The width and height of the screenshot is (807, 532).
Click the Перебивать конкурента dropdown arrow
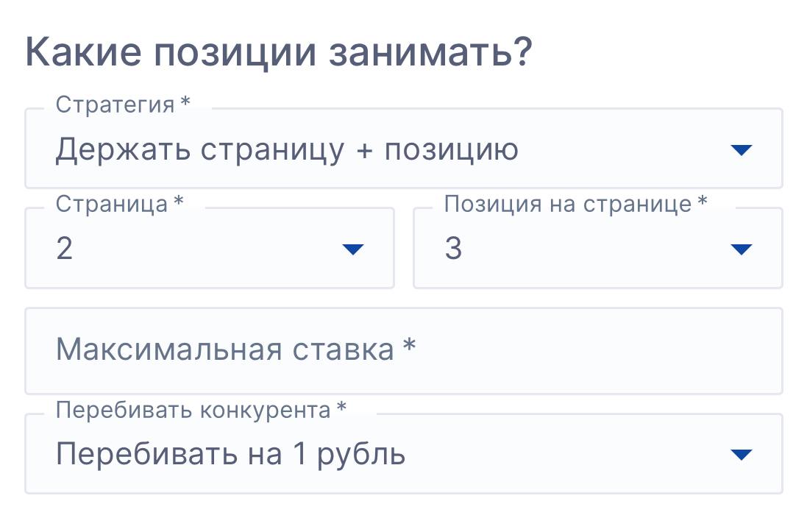[x=741, y=455]
